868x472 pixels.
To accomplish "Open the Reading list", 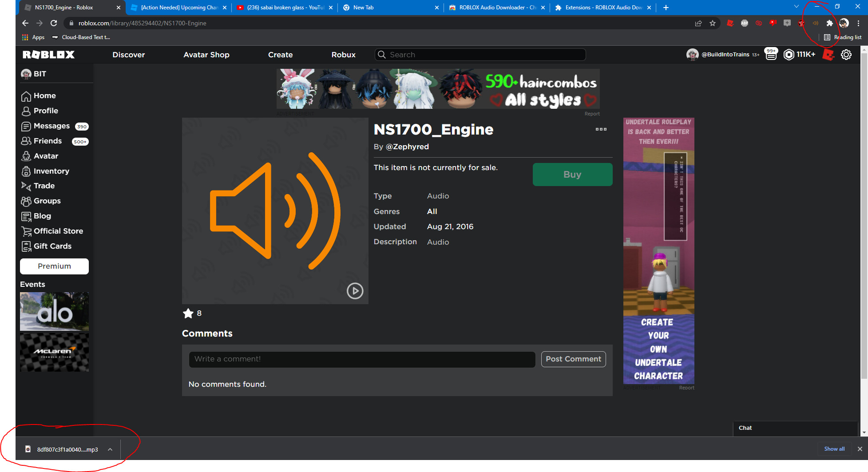I will [x=843, y=37].
